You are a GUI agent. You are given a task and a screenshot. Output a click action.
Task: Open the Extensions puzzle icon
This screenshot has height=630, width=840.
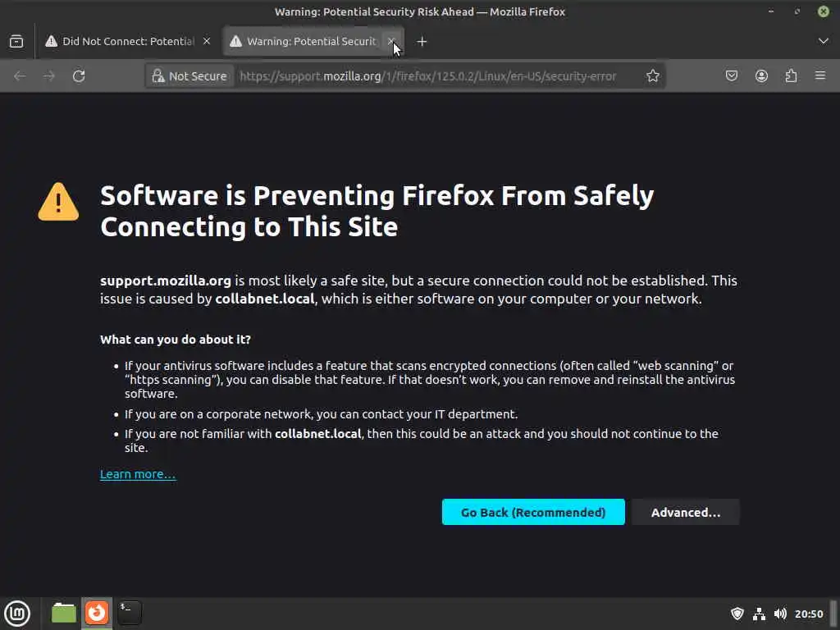791,75
